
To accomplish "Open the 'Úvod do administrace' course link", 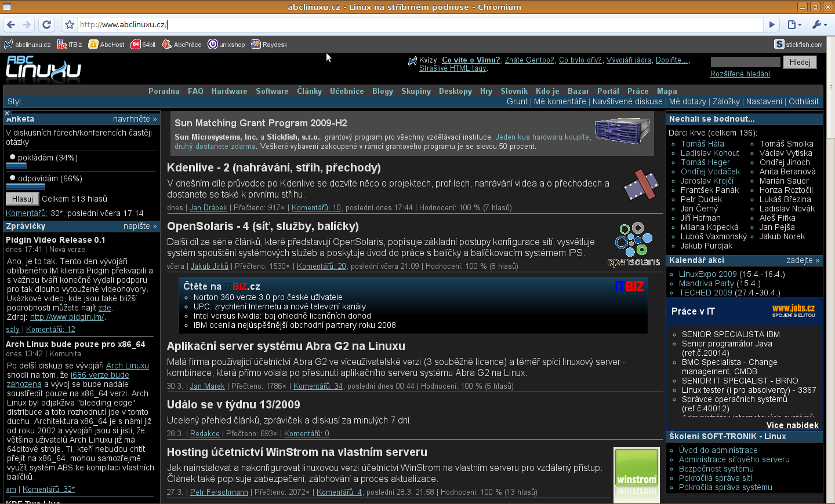I will point(718,450).
